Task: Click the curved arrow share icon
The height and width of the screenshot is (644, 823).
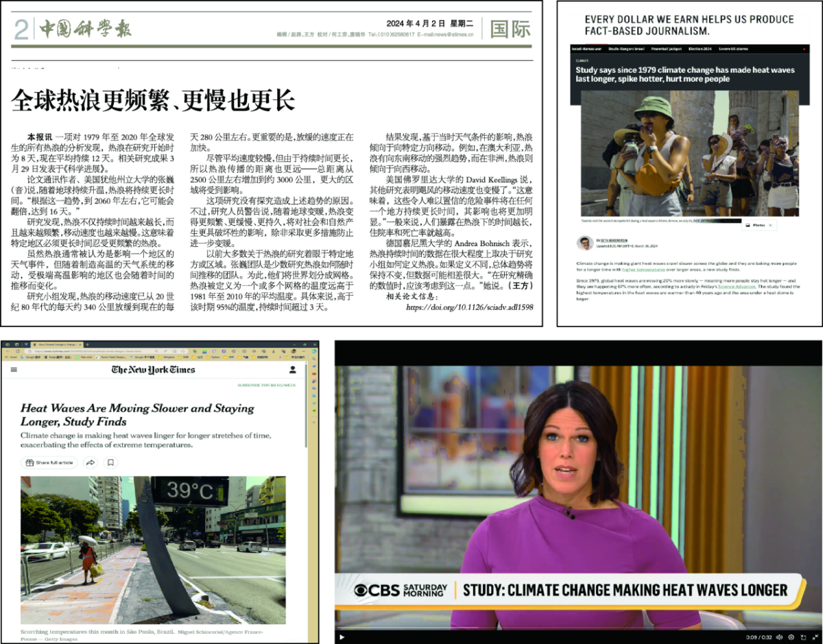Action: (91, 462)
